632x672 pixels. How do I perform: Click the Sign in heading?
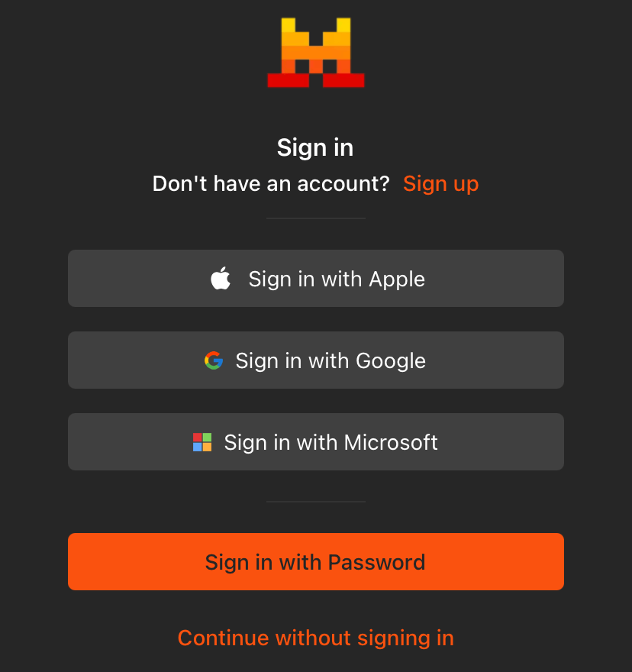(315, 148)
